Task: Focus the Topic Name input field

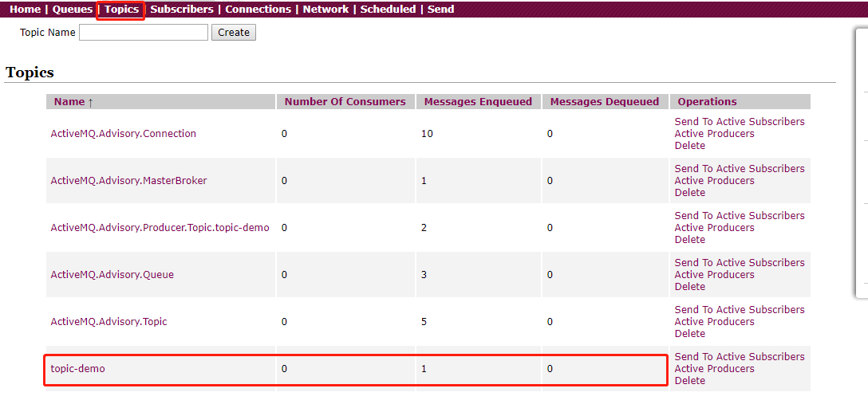Action: coord(144,33)
